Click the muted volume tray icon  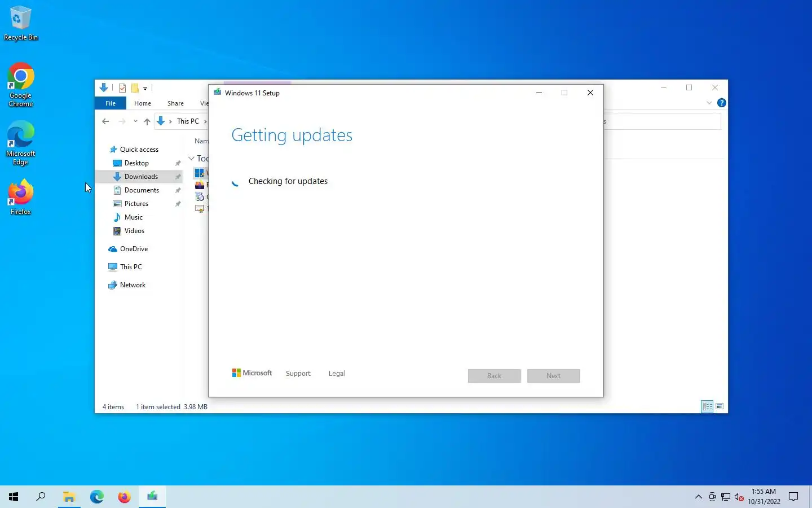(x=739, y=497)
